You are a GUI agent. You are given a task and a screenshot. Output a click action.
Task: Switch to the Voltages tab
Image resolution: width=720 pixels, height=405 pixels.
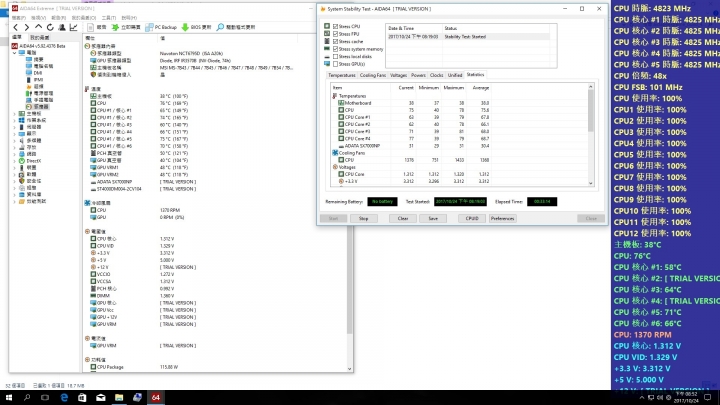point(398,75)
